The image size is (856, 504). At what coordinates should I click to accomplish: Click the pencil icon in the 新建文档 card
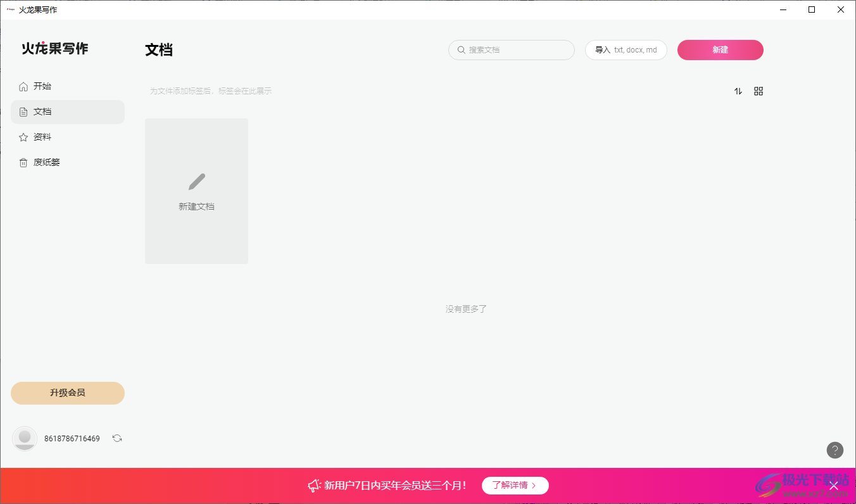coord(197,182)
